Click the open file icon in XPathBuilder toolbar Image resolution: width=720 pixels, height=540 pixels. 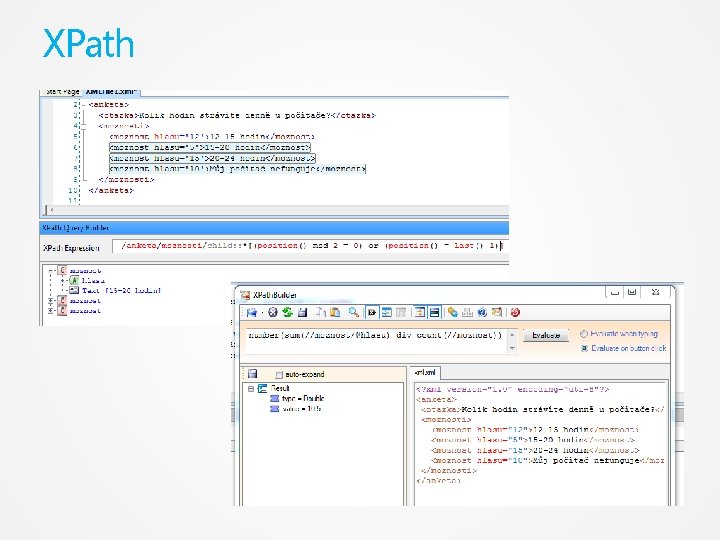[251, 313]
